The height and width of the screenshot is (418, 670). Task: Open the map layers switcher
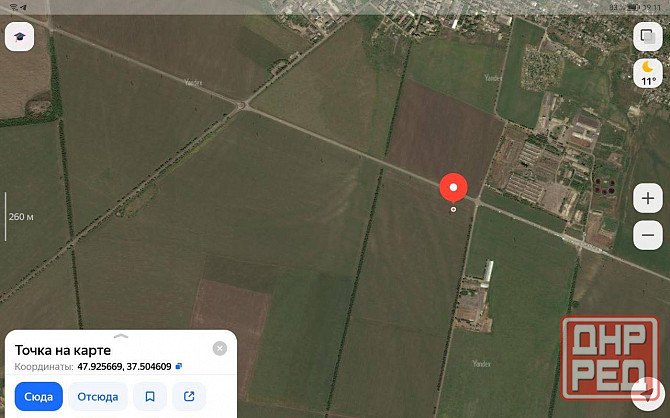(648, 37)
